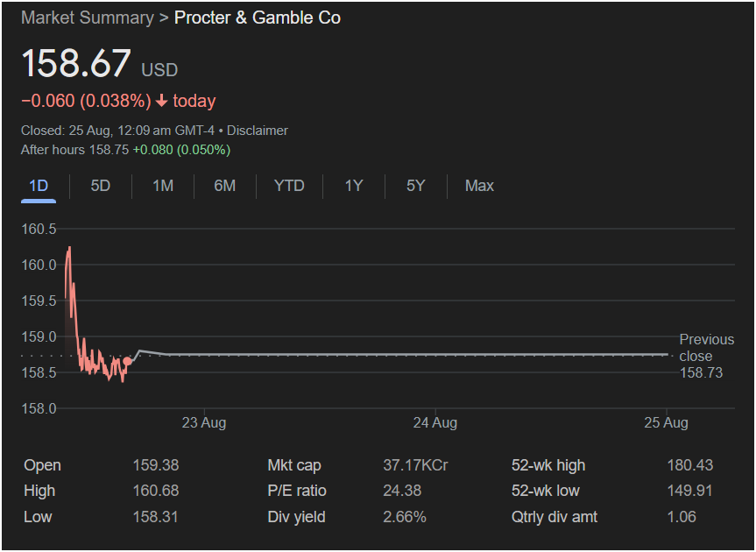Switch to the 5Y chart range
This screenshot has height=552, width=756.
click(415, 186)
